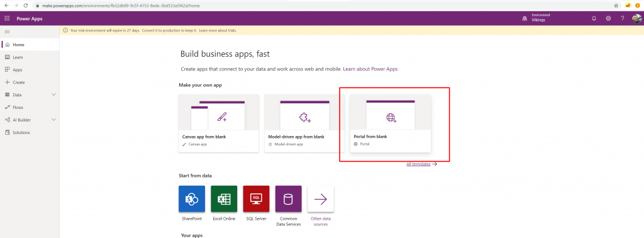The height and width of the screenshot is (238, 644).
Task: Select SharePoint data source tile
Action: pyautogui.click(x=192, y=199)
